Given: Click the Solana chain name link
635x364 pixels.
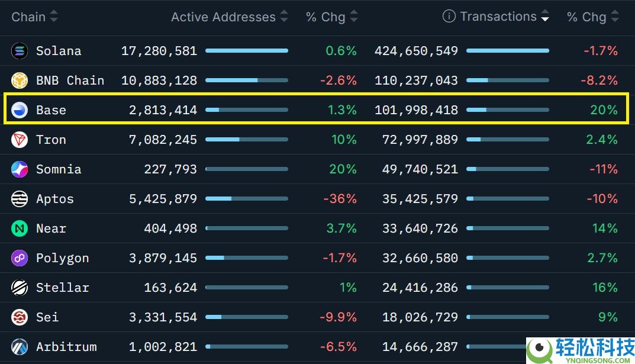Looking at the screenshot, I should (59, 51).
